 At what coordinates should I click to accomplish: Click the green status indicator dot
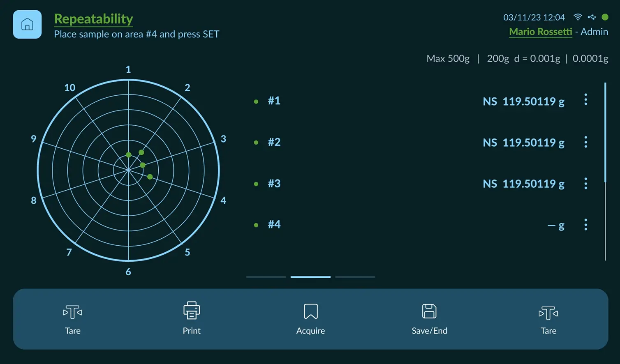605,17
